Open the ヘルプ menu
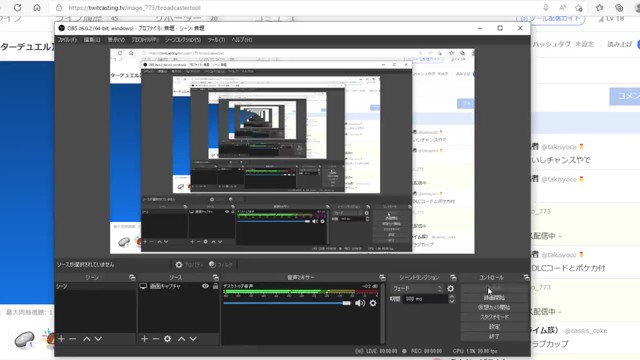Screen dimensions: 640x360 pyautogui.click(x=242, y=40)
